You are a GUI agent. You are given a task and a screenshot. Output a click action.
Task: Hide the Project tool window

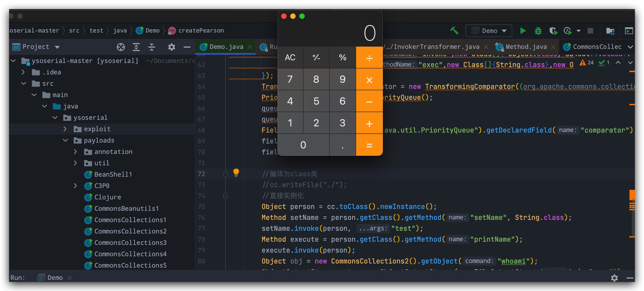187,47
